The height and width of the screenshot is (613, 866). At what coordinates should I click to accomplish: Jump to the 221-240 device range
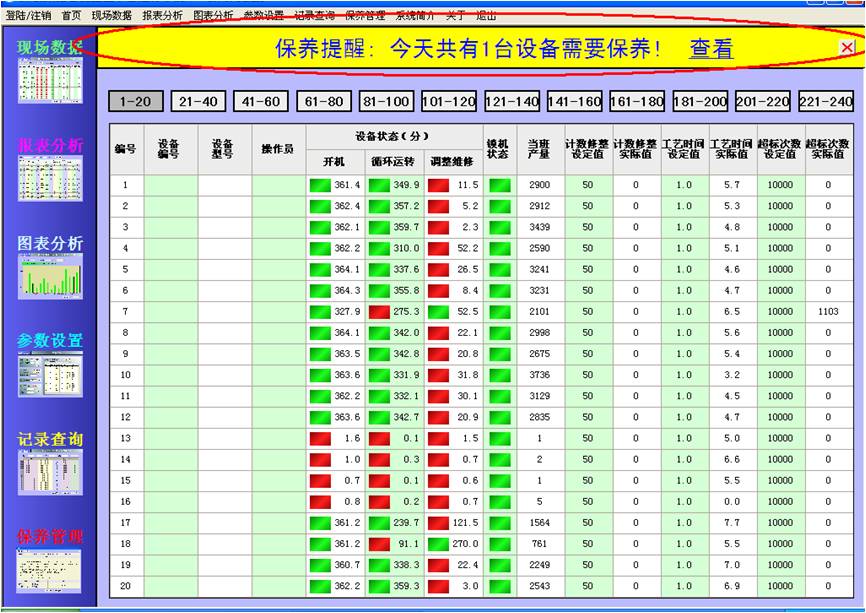[x=826, y=101]
